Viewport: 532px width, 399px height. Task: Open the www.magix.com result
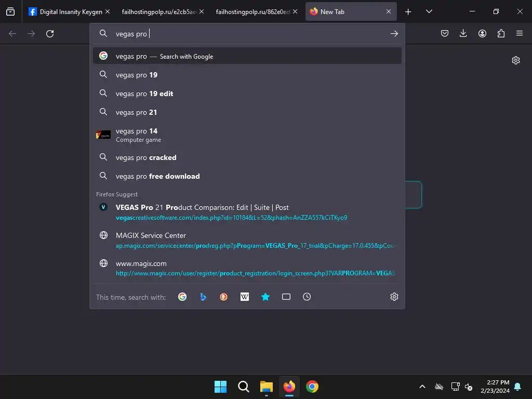tap(247, 268)
